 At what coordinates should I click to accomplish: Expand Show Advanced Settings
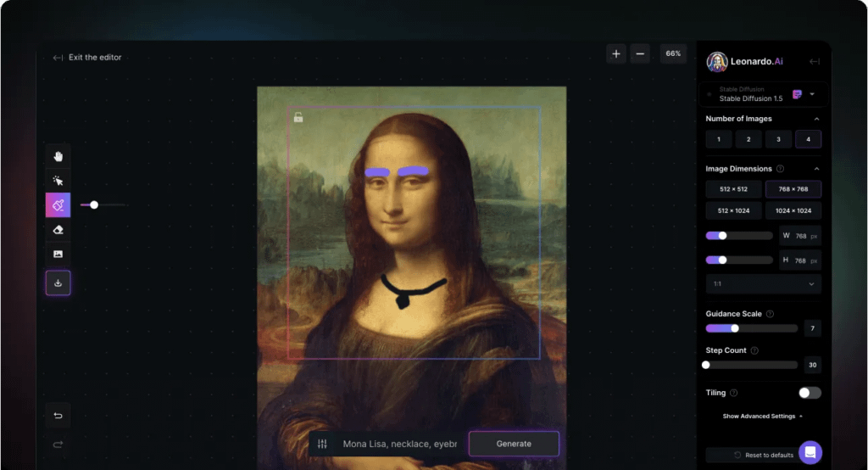(x=762, y=417)
